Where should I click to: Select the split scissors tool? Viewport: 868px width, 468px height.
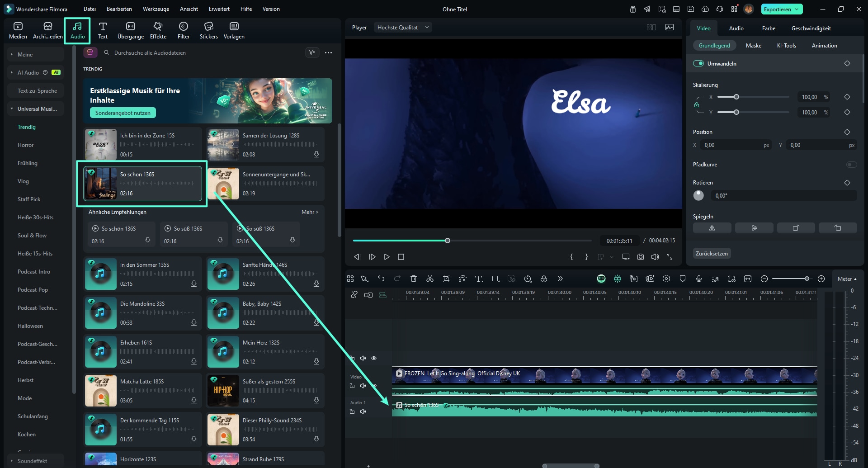tap(430, 279)
